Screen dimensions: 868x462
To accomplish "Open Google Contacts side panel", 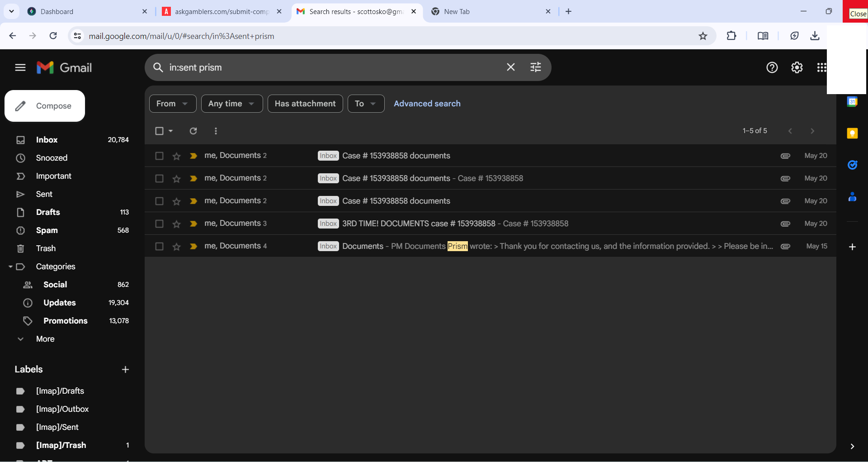I will coord(852,197).
